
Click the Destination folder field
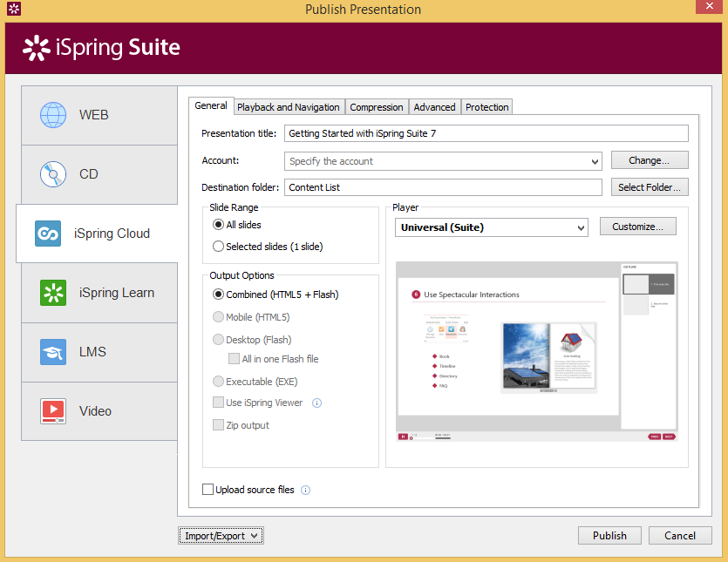443,187
